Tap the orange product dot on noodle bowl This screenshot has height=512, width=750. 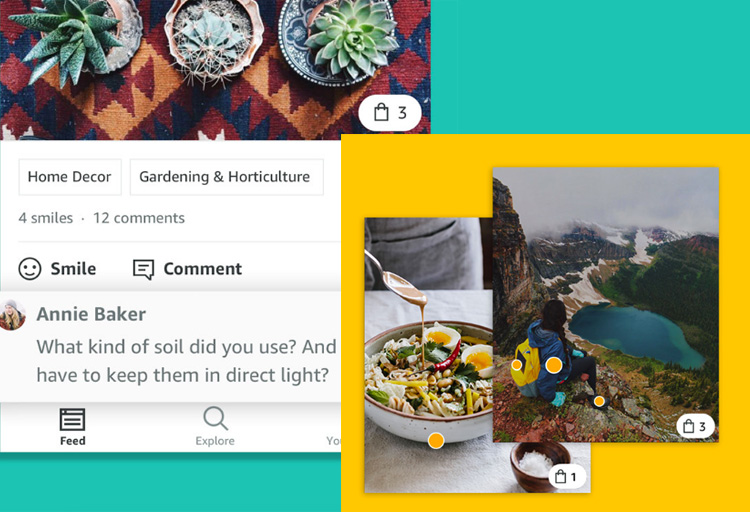coord(436,440)
